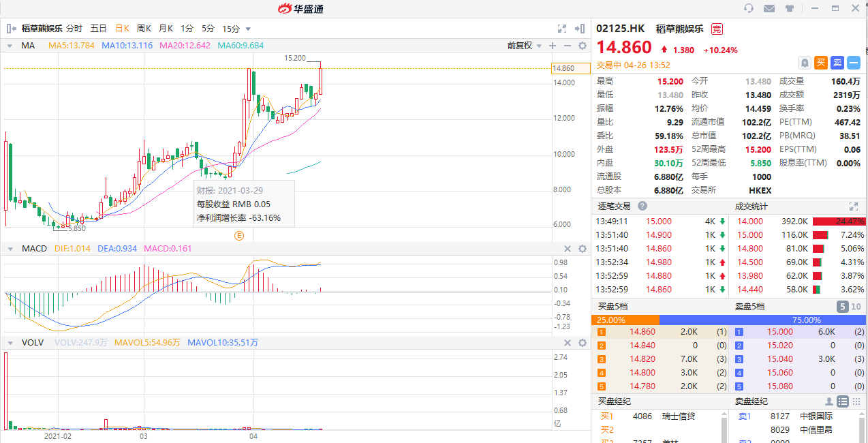Click the 稻草熊娱乐 chart title
Viewport: 868px width, 443px height.
click(x=42, y=29)
